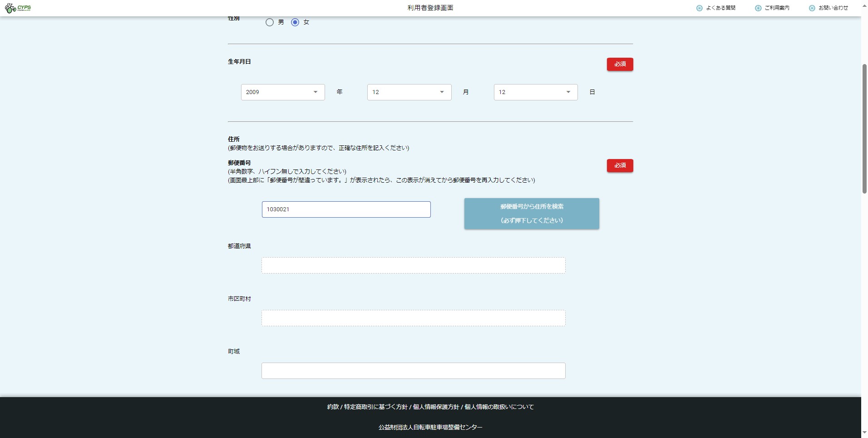Click the よくある質問 header icon

click(x=699, y=8)
